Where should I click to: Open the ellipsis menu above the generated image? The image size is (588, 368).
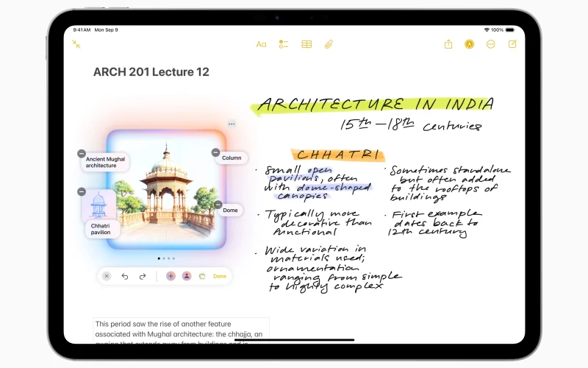[x=232, y=124]
